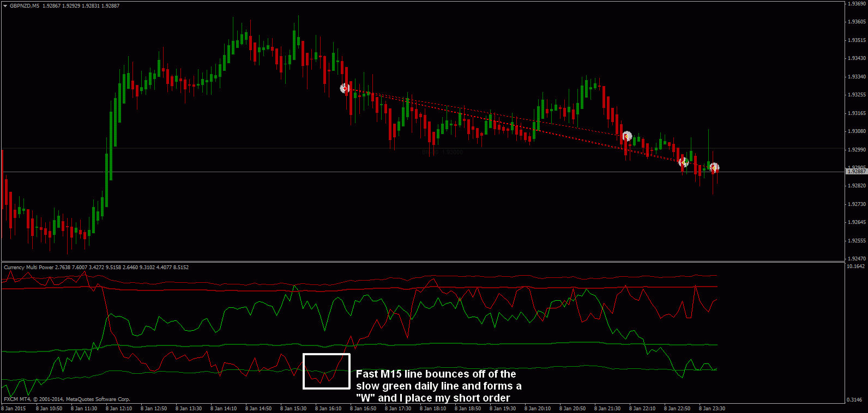Click the 1.93605 price scale label
Image resolution: width=868 pixels, height=413 pixels.
click(857, 22)
